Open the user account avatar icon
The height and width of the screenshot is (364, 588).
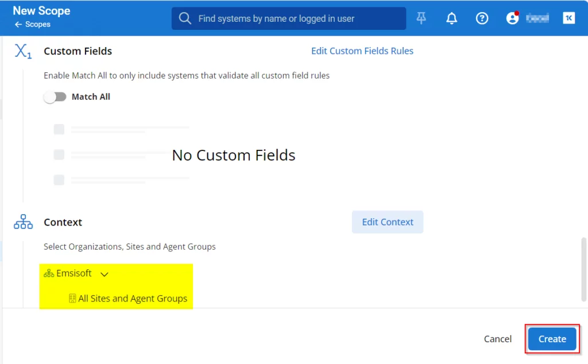(512, 18)
